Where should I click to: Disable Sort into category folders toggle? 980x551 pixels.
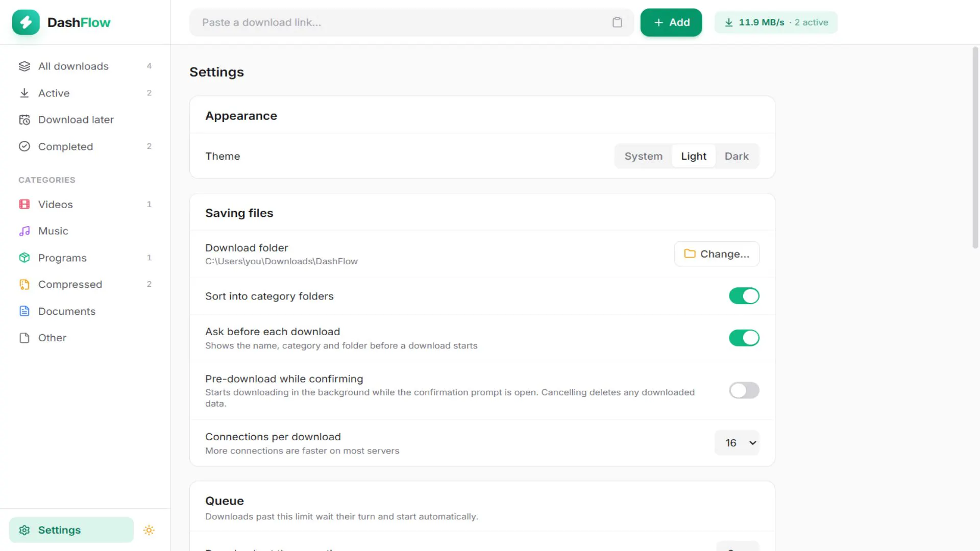coord(744,296)
